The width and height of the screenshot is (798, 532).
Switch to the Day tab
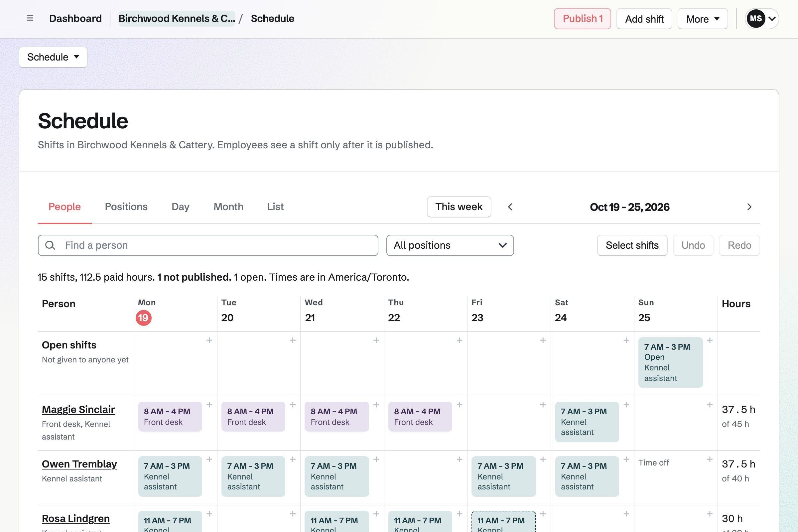click(181, 207)
